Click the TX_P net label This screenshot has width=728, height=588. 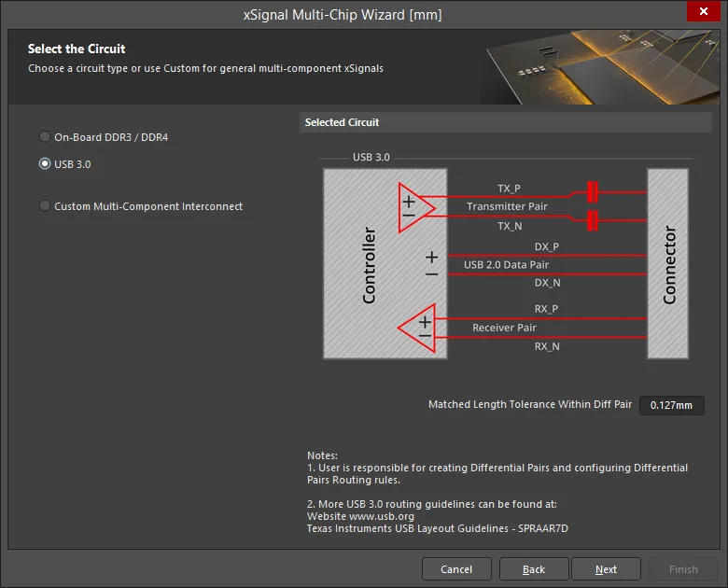point(509,189)
